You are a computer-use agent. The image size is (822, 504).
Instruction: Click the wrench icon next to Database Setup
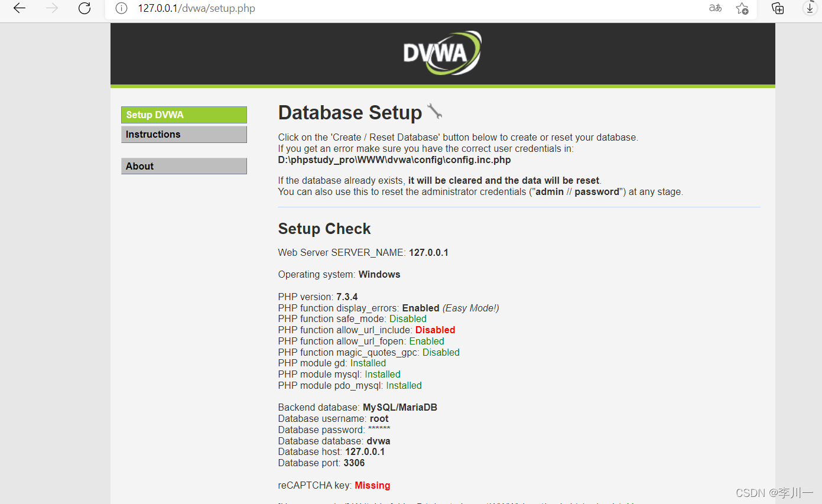pos(435,112)
